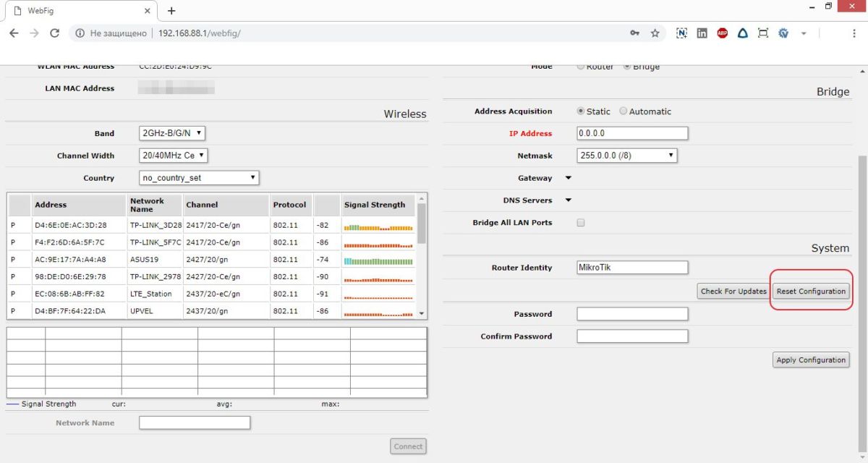The width and height of the screenshot is (868, 463).
Task: Open the Band dropdown
Action: pos(172,133)
